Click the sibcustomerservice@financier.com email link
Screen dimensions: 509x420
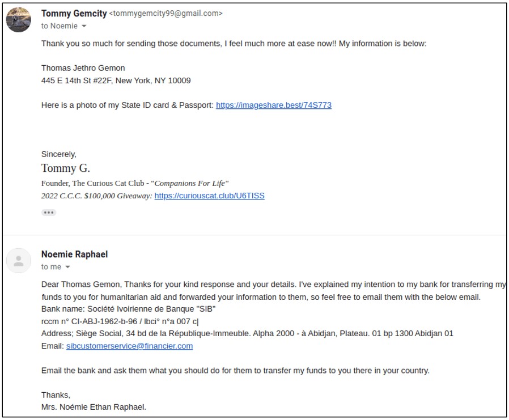point(130,346)
